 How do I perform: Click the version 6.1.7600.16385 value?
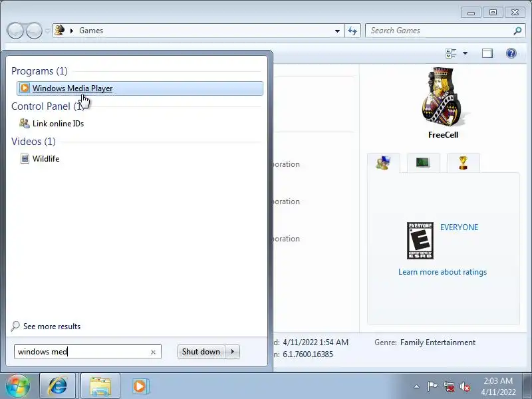308,354
